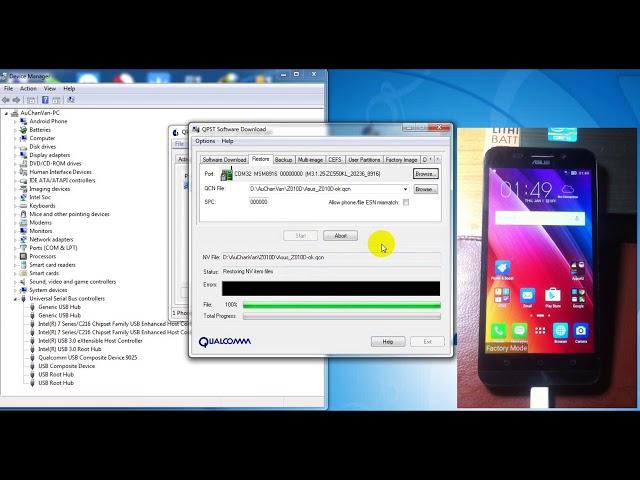Viewport: 640px width, 480px height.
Task: Click the Email icon on phone screen
Action: 526,296
